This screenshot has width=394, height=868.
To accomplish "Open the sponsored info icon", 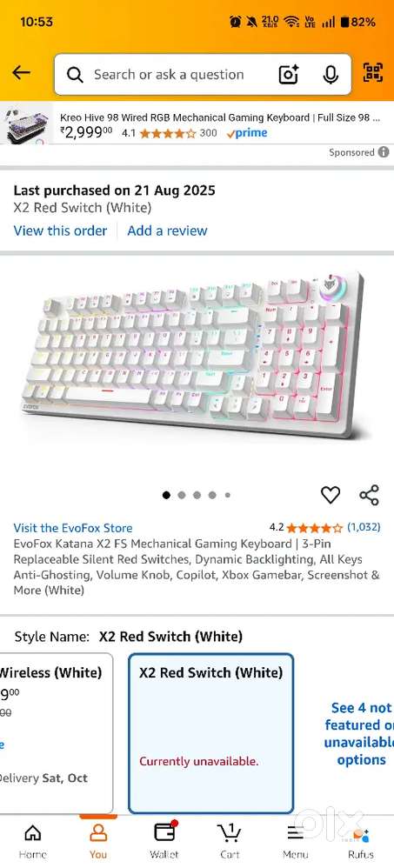I will tap(384, 152).
